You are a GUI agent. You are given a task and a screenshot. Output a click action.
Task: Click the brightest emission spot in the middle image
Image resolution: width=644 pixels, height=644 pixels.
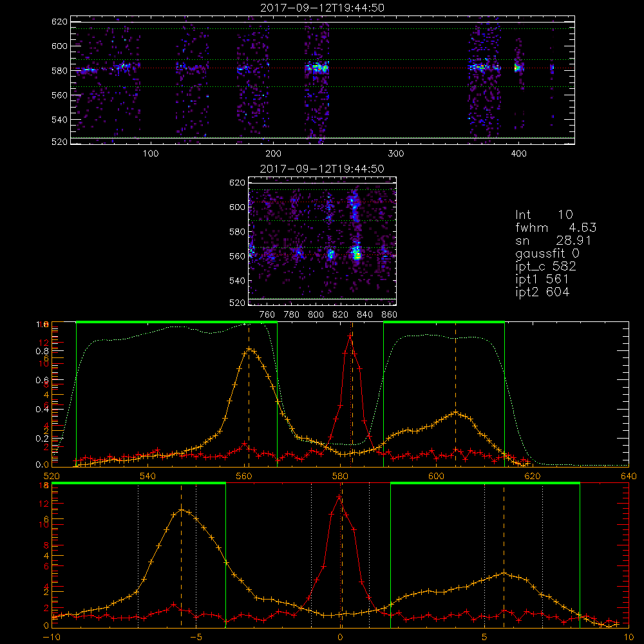point(357,256)
